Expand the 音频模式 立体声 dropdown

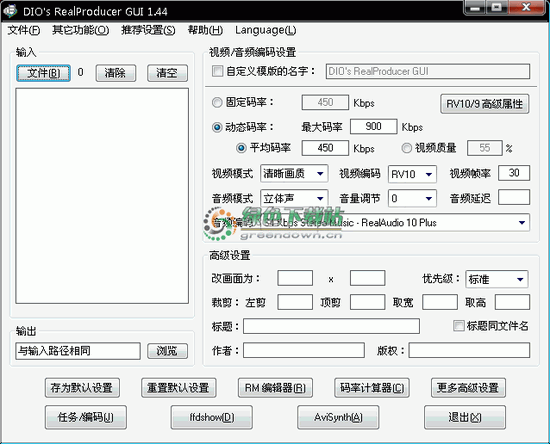tap(294, 199)
